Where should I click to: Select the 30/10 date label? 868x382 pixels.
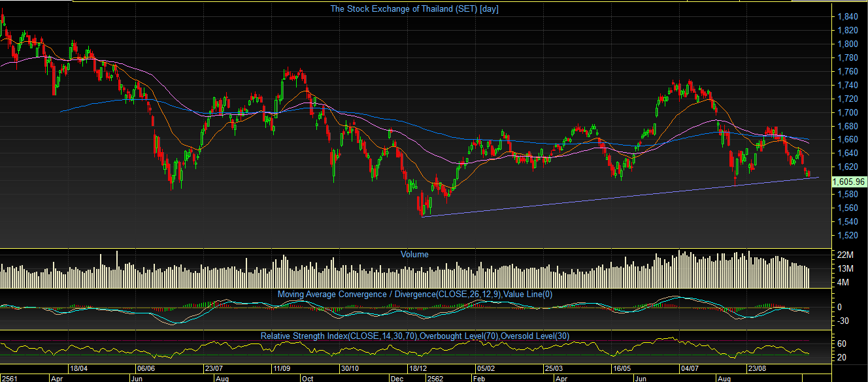pos(351,369)
